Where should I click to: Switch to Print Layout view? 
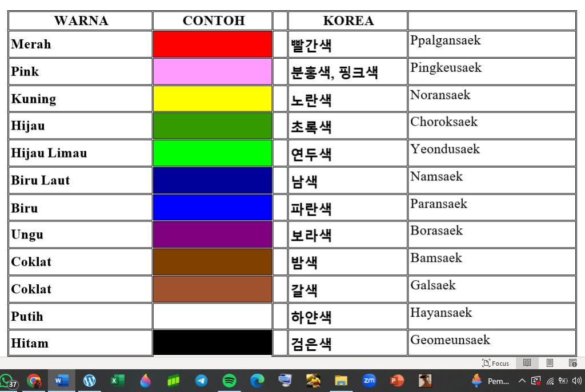550,363
